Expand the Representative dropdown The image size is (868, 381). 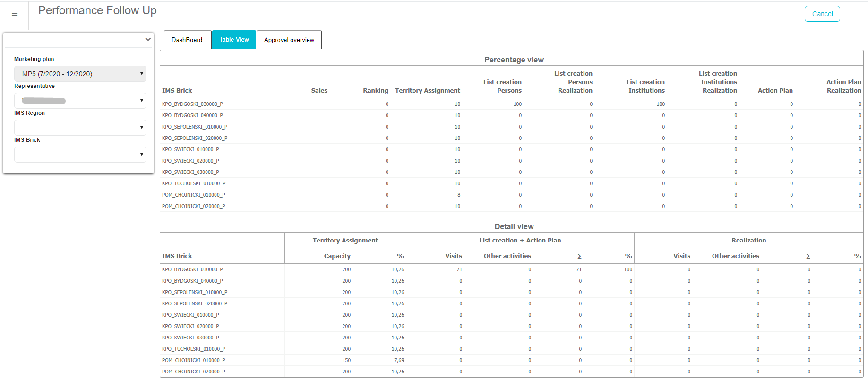[x=80, y=101]
